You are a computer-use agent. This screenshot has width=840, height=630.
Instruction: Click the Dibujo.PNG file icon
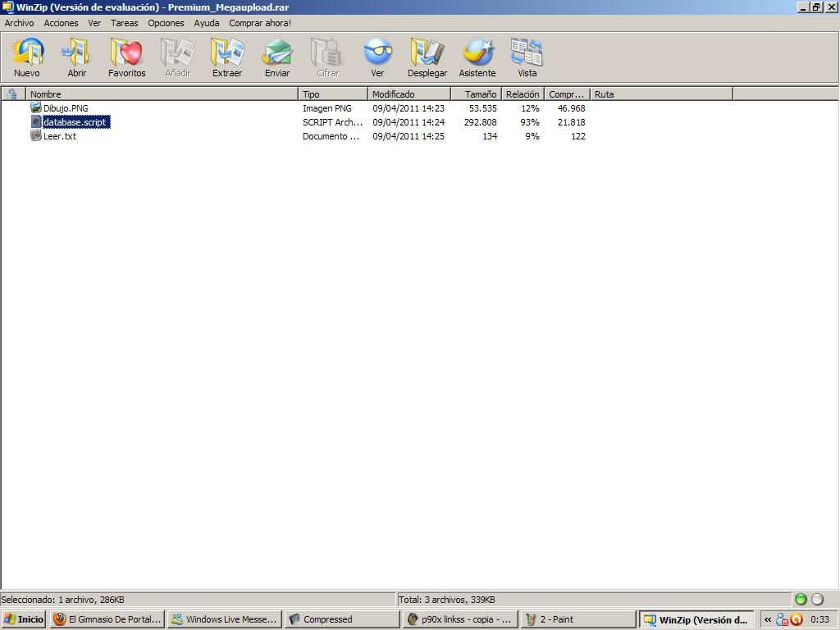36,107
